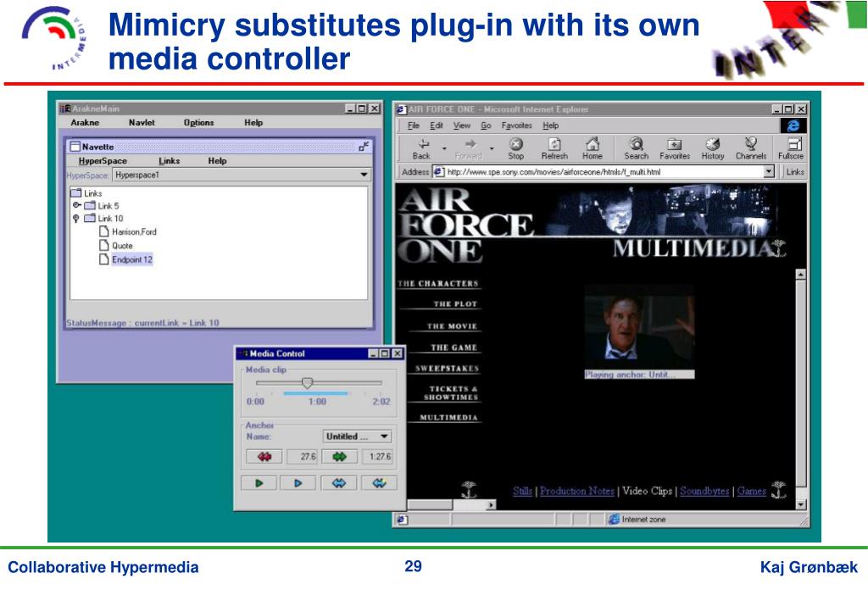
Task: Open the Options menu in ArakneMain
Action: pos(198,122)
